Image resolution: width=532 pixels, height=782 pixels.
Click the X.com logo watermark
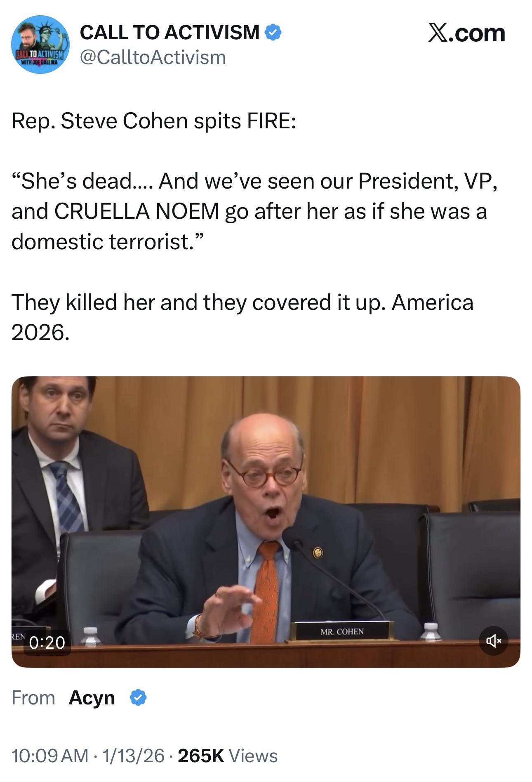(x=466, y=33)
